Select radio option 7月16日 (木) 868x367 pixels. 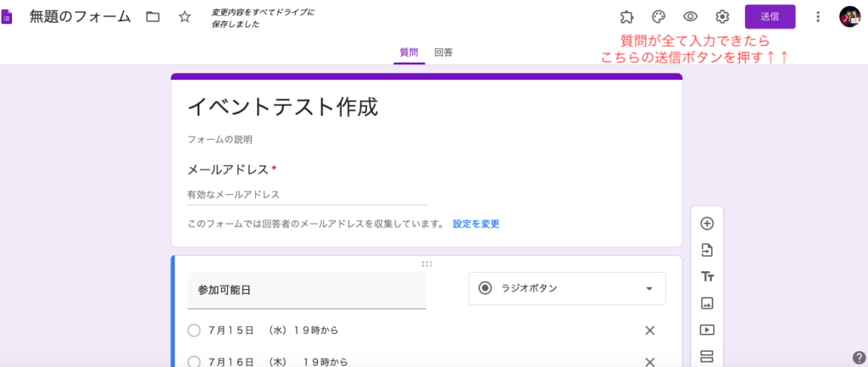tap(194, 362)
